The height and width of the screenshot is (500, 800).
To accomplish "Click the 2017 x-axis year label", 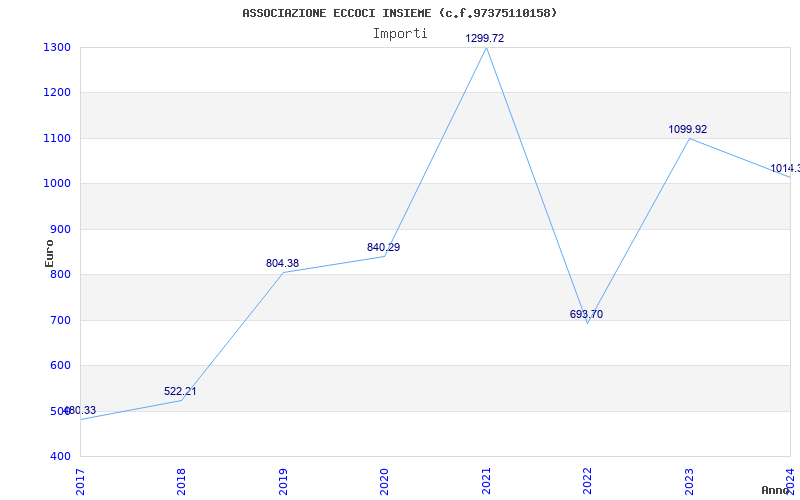I will 80,482.
